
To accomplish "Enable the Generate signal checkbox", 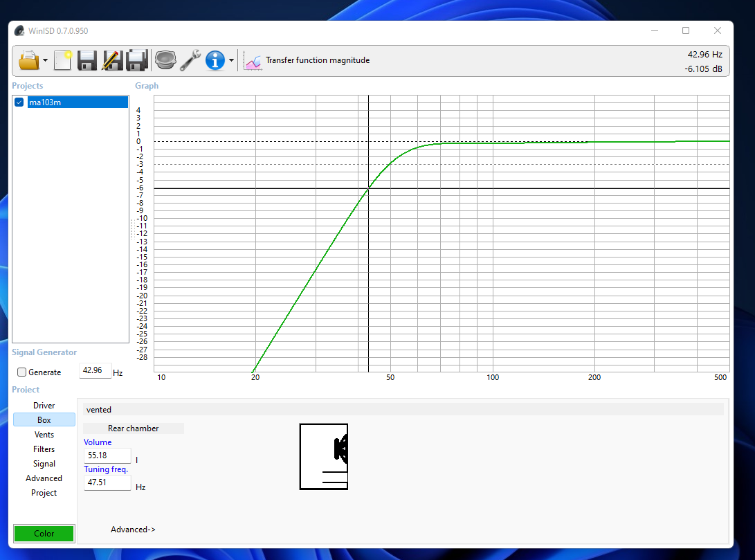I will pyautogui.click(x=21, y=372).
